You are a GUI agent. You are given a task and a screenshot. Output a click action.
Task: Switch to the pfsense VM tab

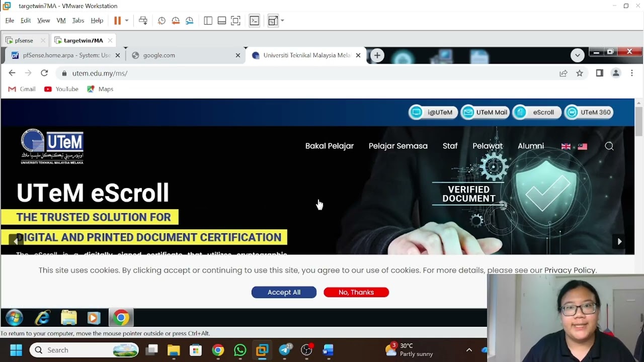click(x=24, y=40)
